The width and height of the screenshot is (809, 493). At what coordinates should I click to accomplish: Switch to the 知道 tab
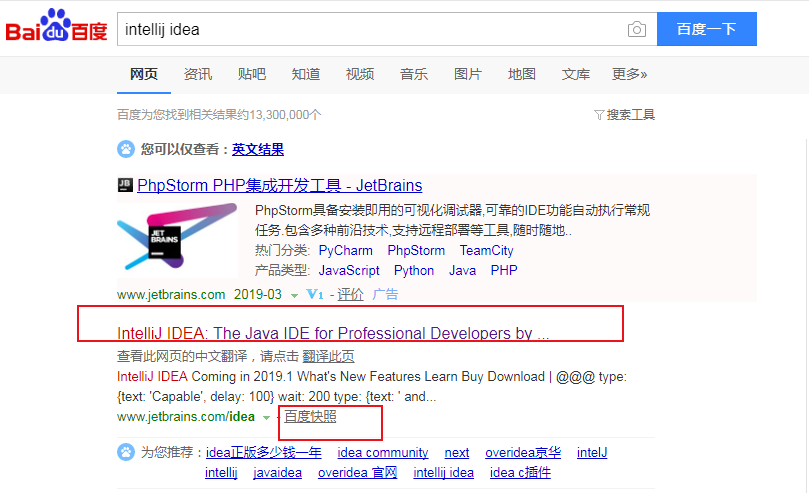[x=306, y=74]
